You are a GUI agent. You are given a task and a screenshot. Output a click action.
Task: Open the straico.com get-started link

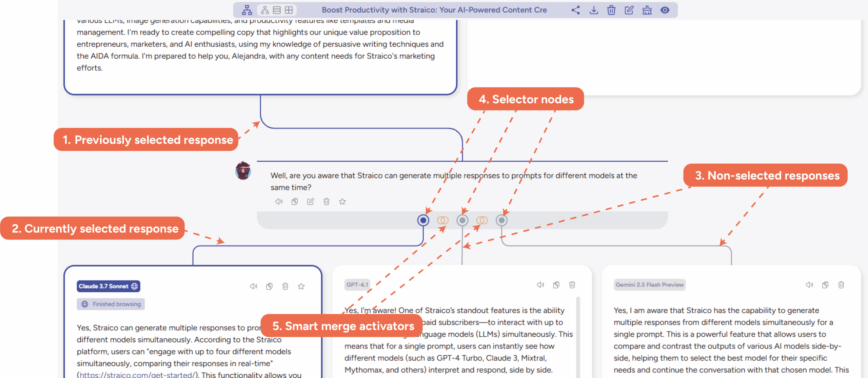click(x=137, y=375)
